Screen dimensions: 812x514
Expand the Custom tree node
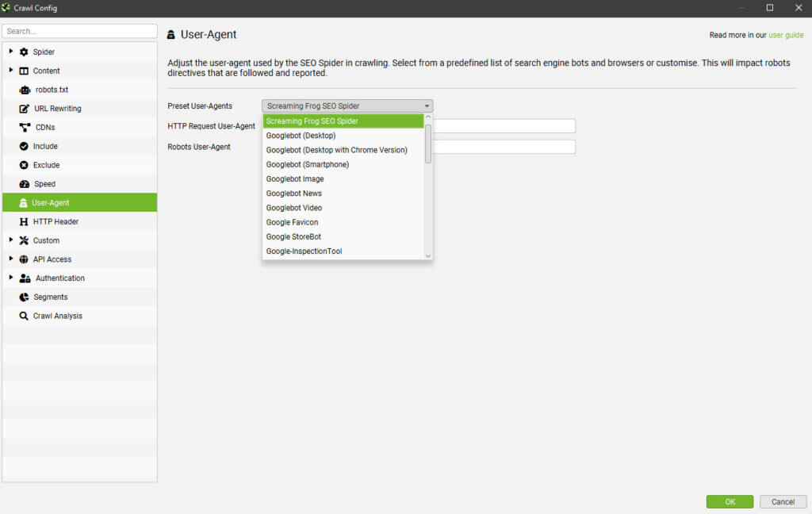(11, 240)
